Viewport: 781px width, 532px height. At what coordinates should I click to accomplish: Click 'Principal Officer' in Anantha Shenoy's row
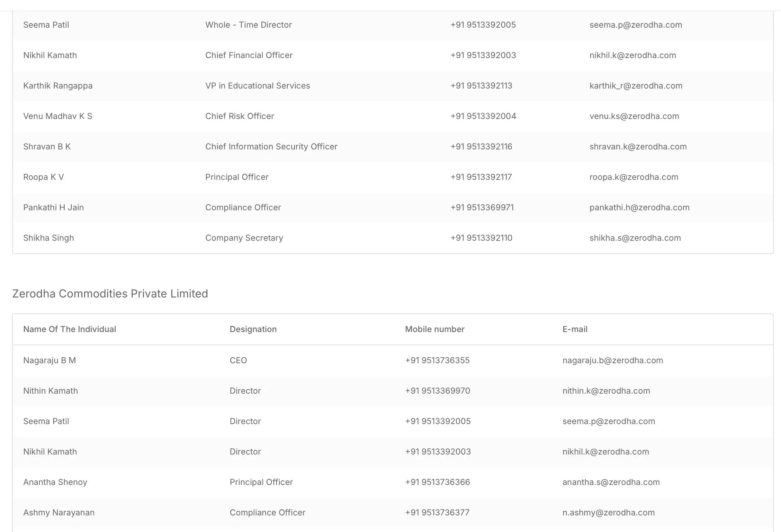261,482
